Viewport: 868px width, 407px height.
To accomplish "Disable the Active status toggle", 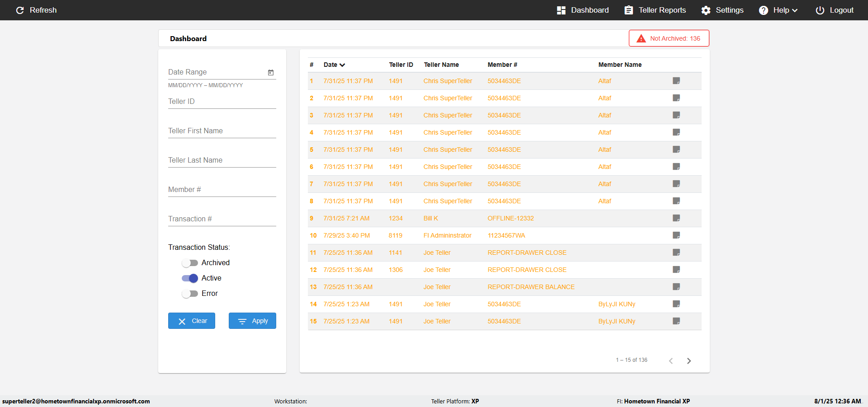I will [190, 278].
